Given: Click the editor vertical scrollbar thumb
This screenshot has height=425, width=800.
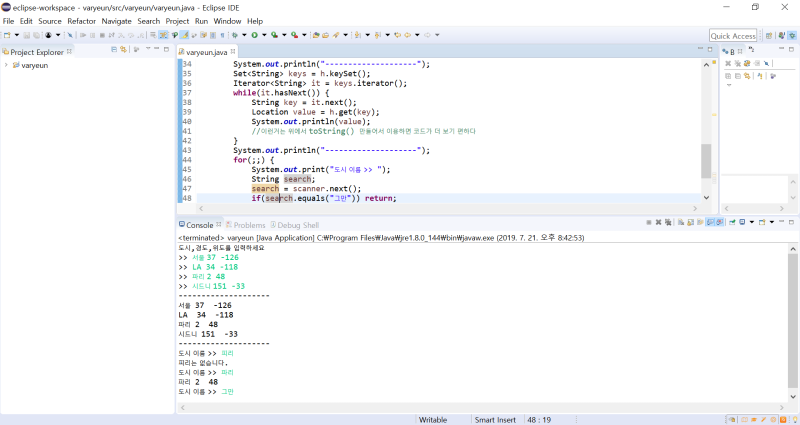Looking at the screenshot, I should coord(706,161).
